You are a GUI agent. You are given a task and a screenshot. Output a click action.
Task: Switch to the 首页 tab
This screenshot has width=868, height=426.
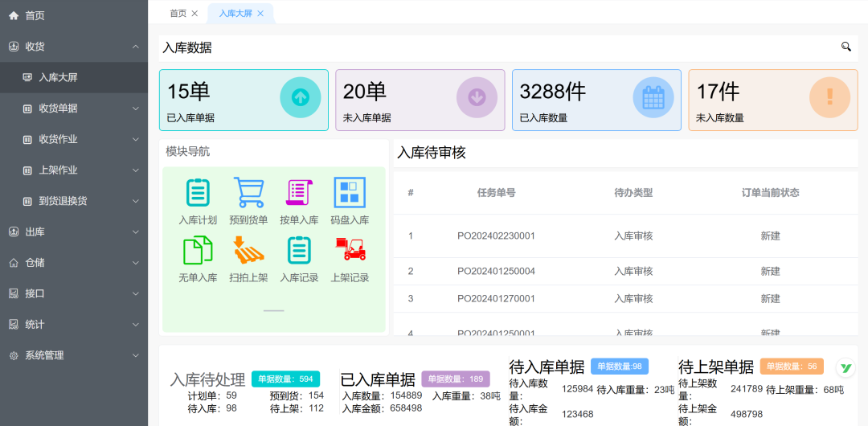point(178,14)
